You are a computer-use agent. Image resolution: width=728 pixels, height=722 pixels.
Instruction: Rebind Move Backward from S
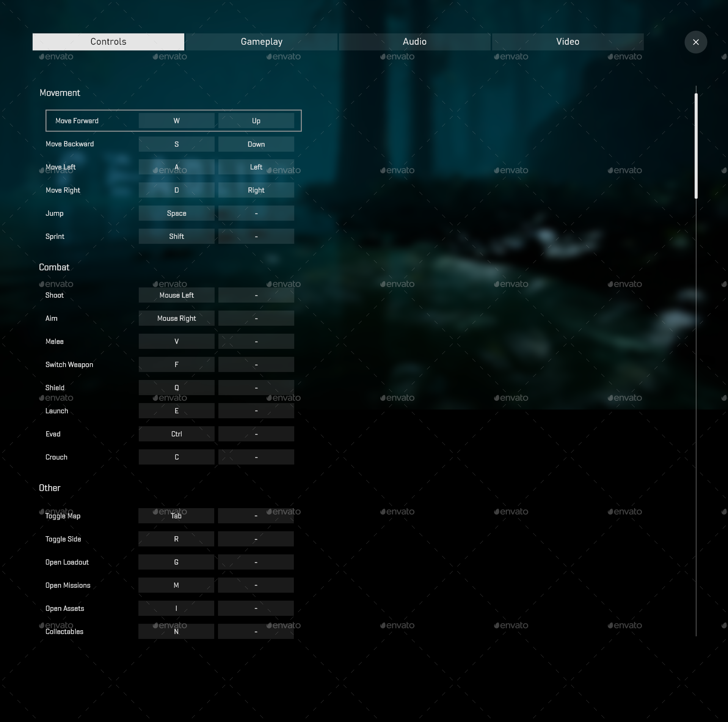[176, 144]
